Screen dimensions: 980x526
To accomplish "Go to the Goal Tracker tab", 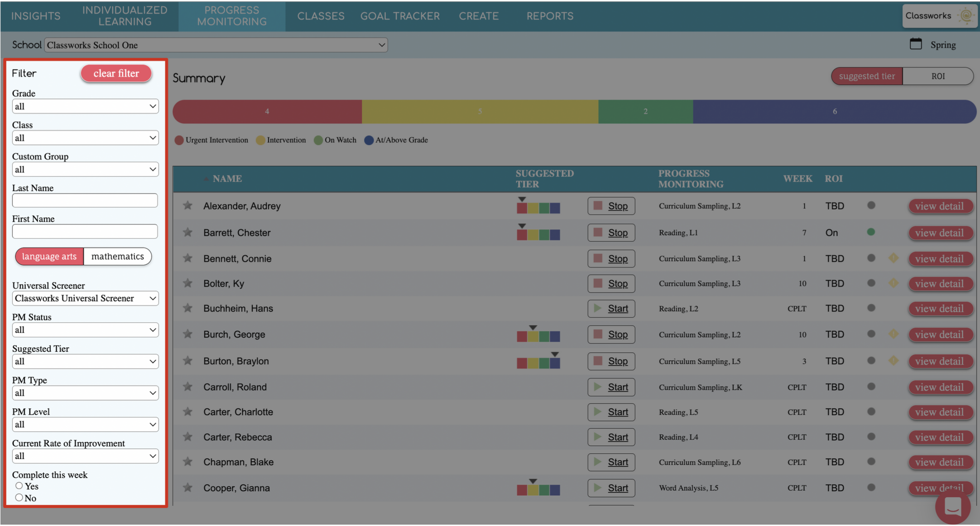I will point(399,16).
